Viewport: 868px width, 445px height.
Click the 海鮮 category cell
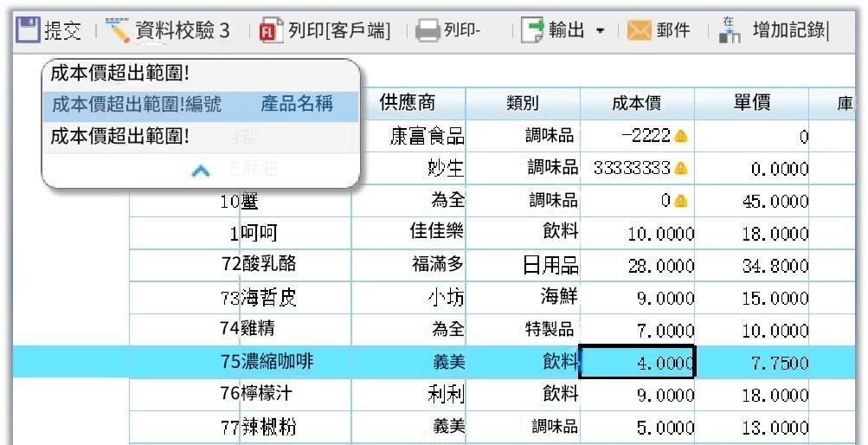tap(523, 297)
